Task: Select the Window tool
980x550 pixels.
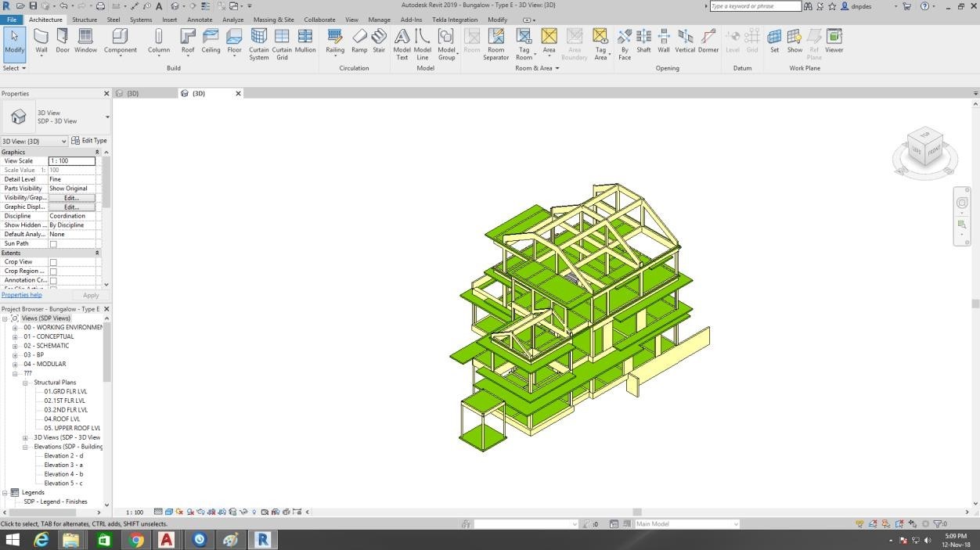Action: (x=86, y=41)
